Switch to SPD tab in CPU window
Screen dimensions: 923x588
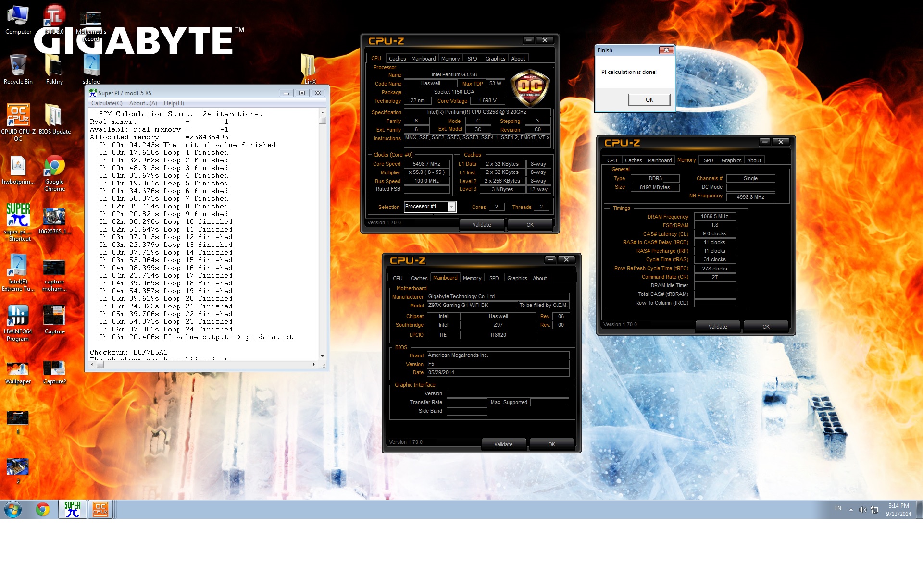coord(473,59)
